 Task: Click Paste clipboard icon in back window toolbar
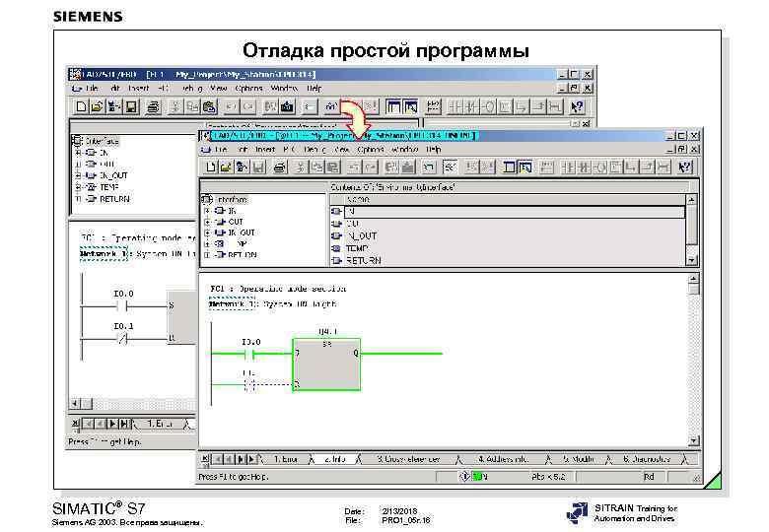[x=209, y=106]
